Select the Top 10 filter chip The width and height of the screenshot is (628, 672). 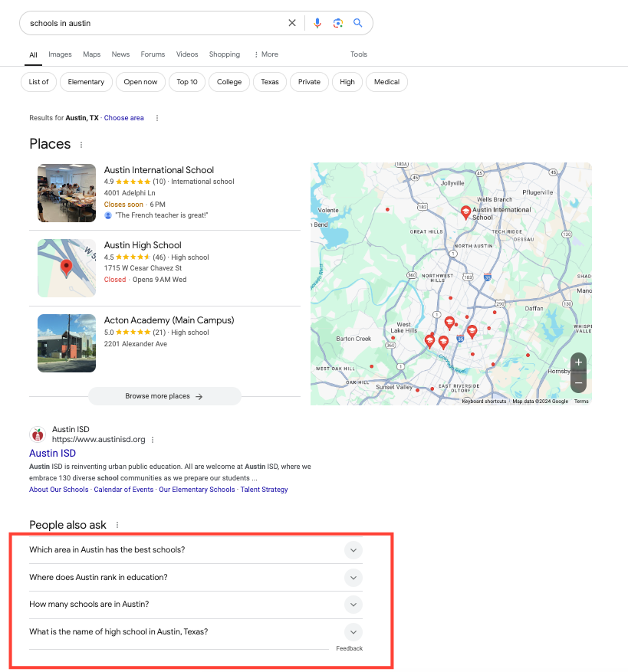click(187, 82)
